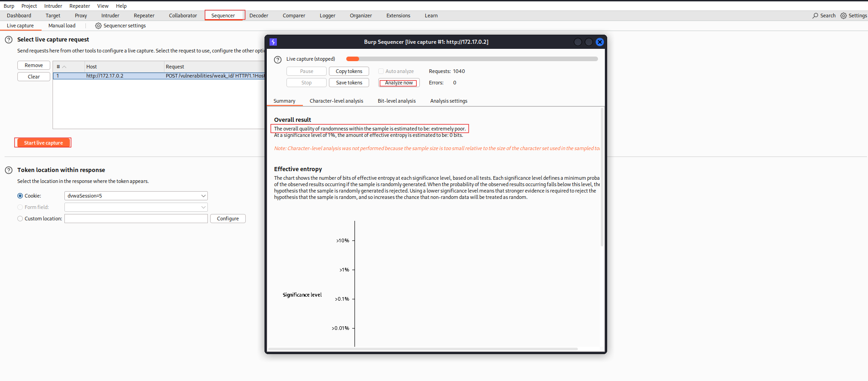
Task: Click Start live capture
Action: [43, 143]
